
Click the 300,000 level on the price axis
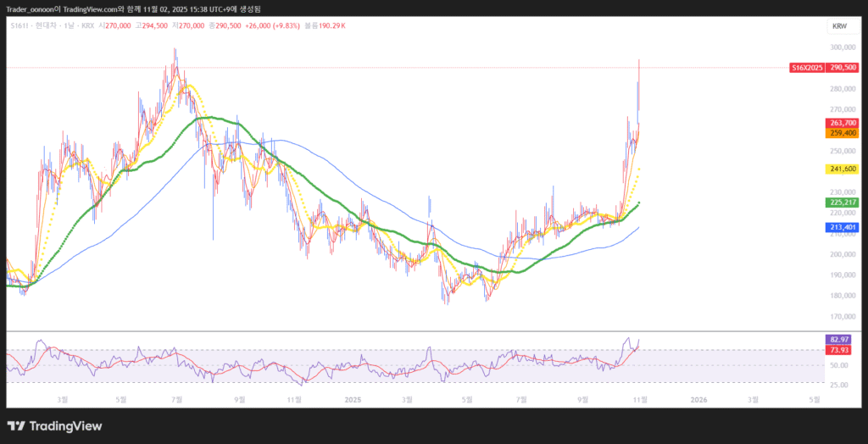(839, 47)
